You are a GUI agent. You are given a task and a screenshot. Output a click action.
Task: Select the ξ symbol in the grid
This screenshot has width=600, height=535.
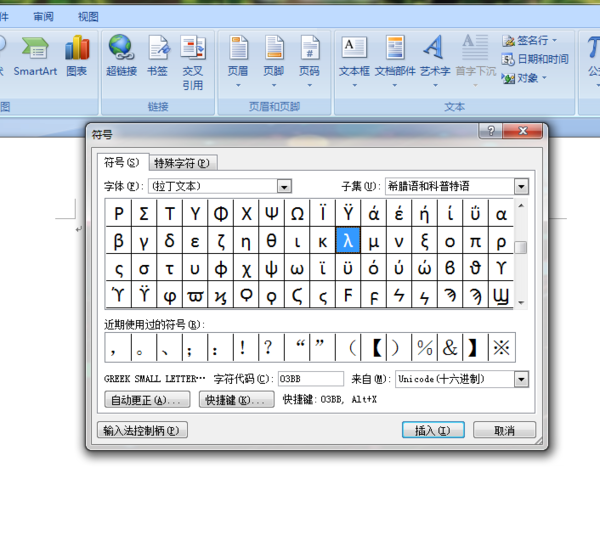point(424,241)
